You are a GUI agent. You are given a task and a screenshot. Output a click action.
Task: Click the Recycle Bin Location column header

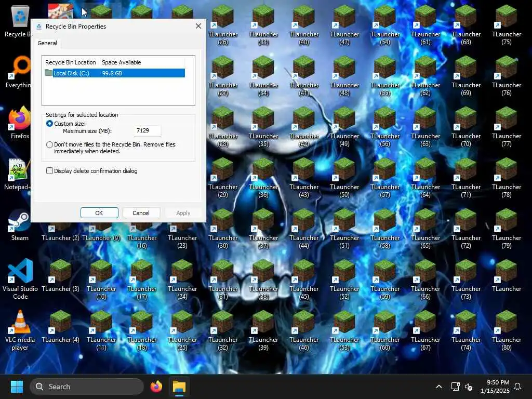click(71, 62)
